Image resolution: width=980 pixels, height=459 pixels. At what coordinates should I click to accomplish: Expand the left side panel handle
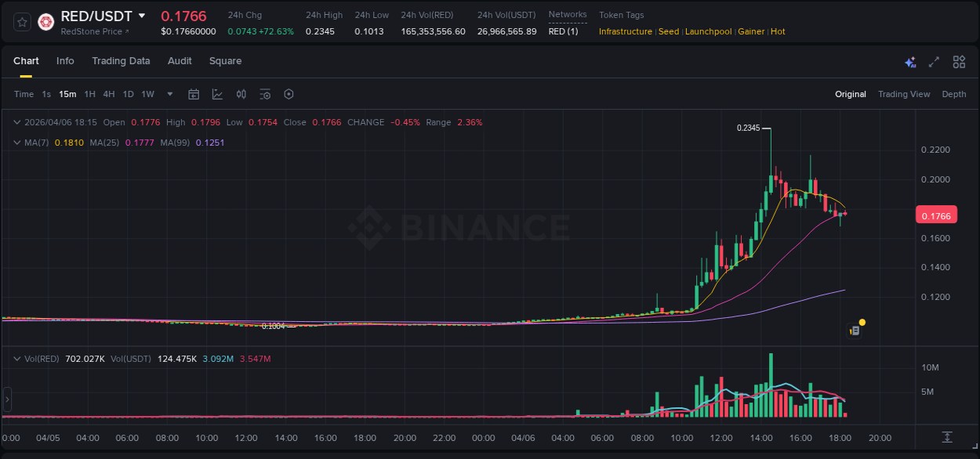coord(8,399)
